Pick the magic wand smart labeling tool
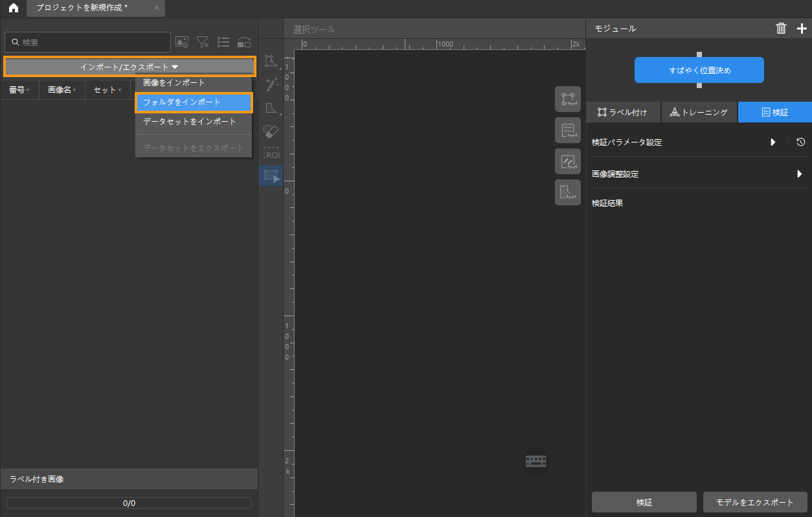The image size is (812, 517). [x=271, y=84]
